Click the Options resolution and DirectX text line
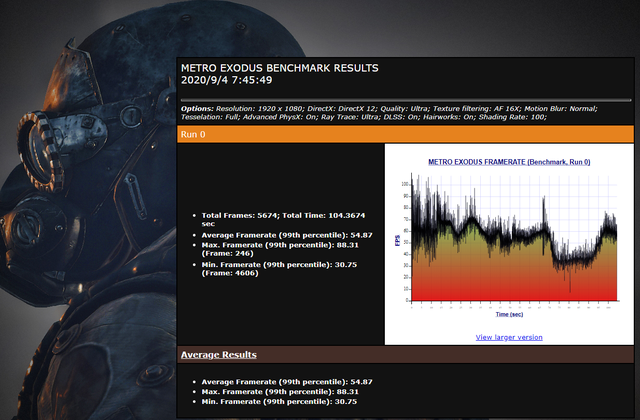This screenshot has width=640, height=420. pyautogui.click(x=389, y=109)
